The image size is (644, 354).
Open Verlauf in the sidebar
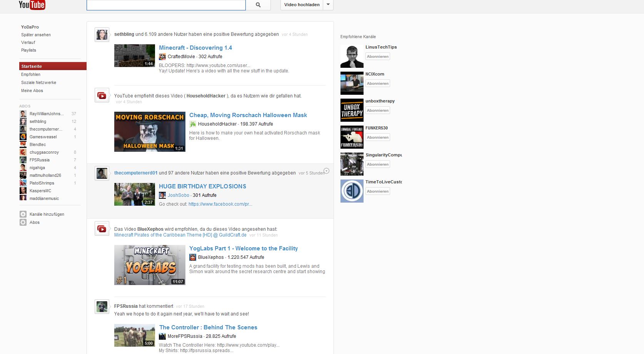(x=28, y=42)
